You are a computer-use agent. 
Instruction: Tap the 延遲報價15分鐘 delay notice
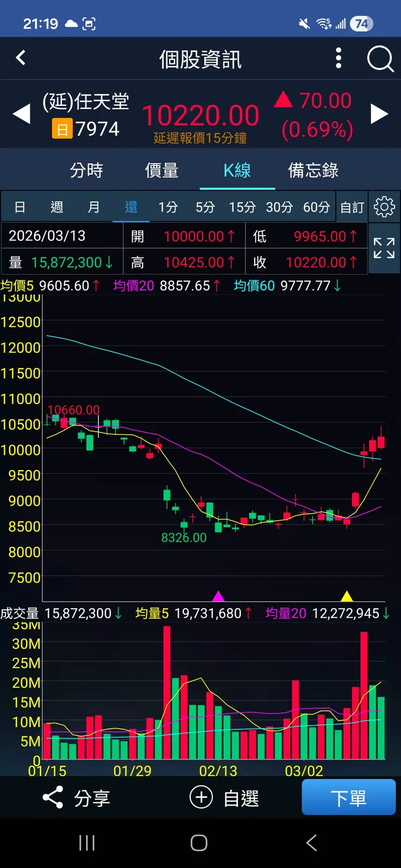(x=200, y=138)
